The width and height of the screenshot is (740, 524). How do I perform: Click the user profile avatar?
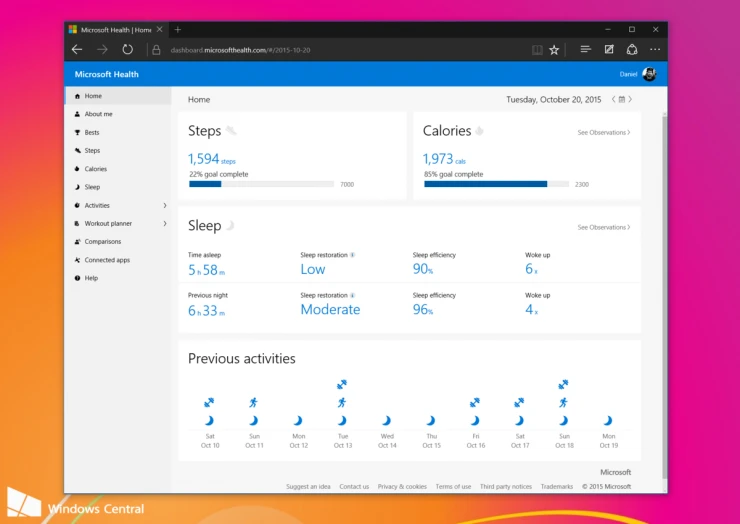tap(649, 74)
